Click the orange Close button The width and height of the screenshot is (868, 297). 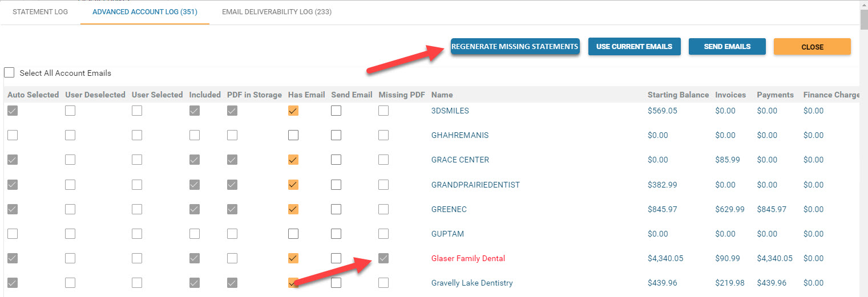[x=812, y=47]
